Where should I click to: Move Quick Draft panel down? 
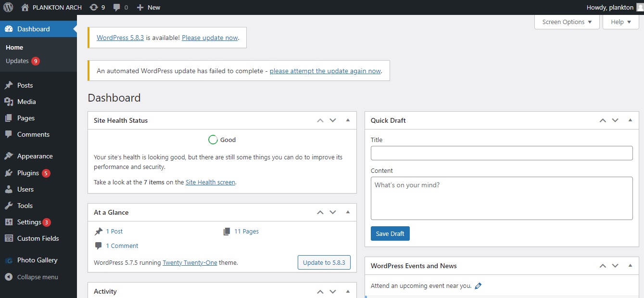click(615, 120)
